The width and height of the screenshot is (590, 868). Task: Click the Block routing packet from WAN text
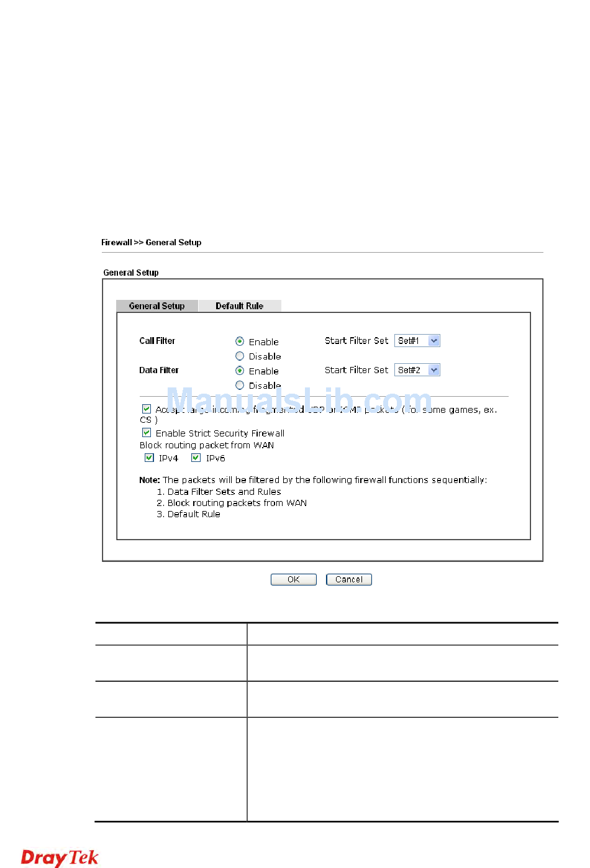[x=207, y=445]
